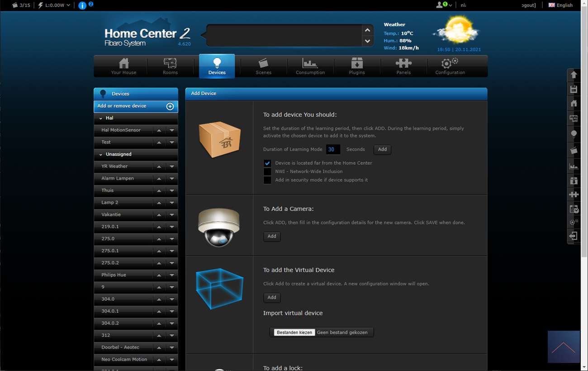
Task: Click the lightbulb devices icon in side toolbar
Action: pos(574,134)
